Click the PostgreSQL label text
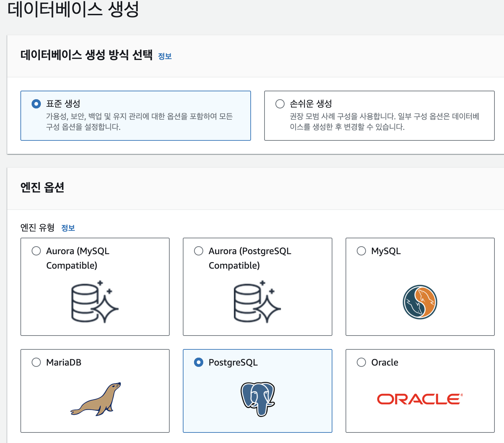Image resolution: width=504 pixels, height=443 pixels. (233, 363)
